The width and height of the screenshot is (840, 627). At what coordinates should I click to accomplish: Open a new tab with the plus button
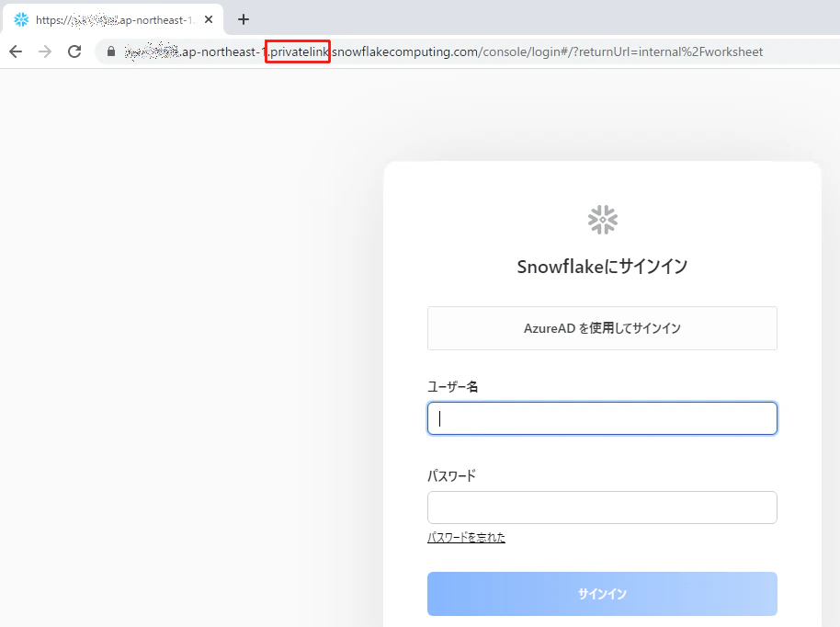pyautogui.click(x=244, y=20)
